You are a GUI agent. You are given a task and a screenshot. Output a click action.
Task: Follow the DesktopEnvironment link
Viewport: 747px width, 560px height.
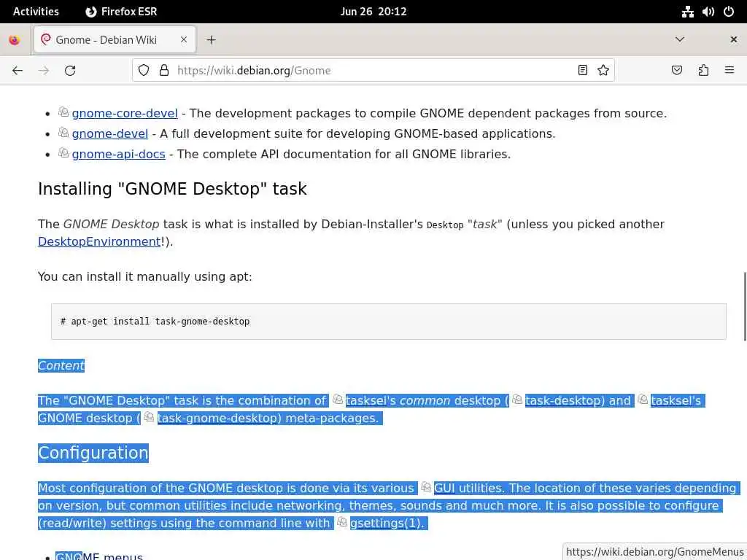point(99,242)
